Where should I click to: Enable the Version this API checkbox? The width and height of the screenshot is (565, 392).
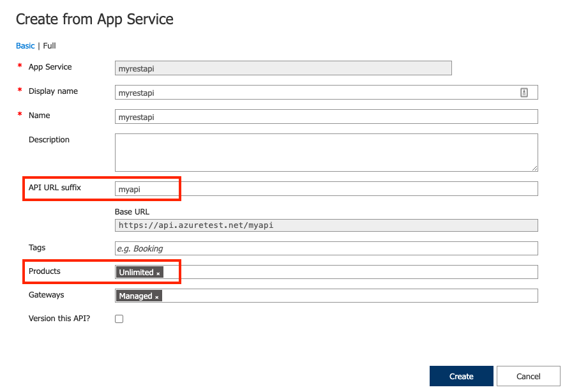pos(119,319)
